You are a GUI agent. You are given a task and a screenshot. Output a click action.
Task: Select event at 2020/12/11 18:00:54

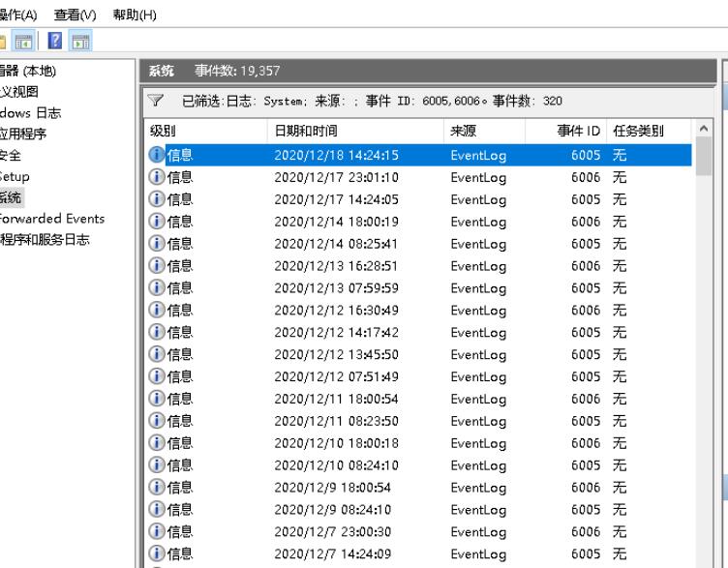click(x=418, y=399)
